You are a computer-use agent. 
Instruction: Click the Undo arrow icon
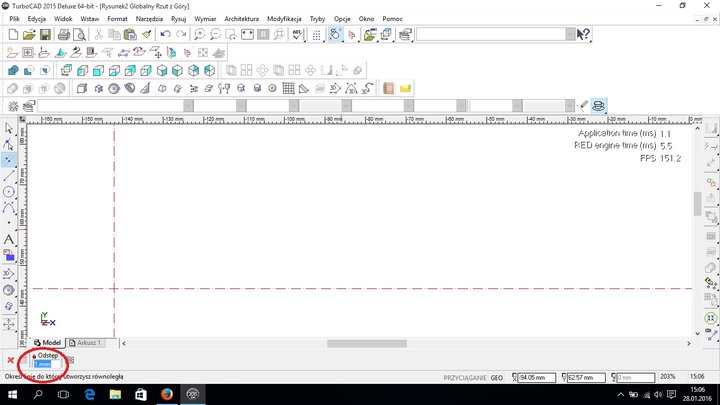pos(165,34)
